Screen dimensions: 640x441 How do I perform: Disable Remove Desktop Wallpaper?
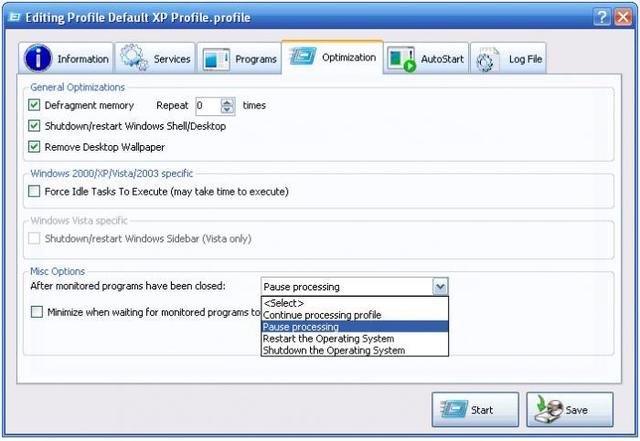pyautogui.click(x=34, y=147)
